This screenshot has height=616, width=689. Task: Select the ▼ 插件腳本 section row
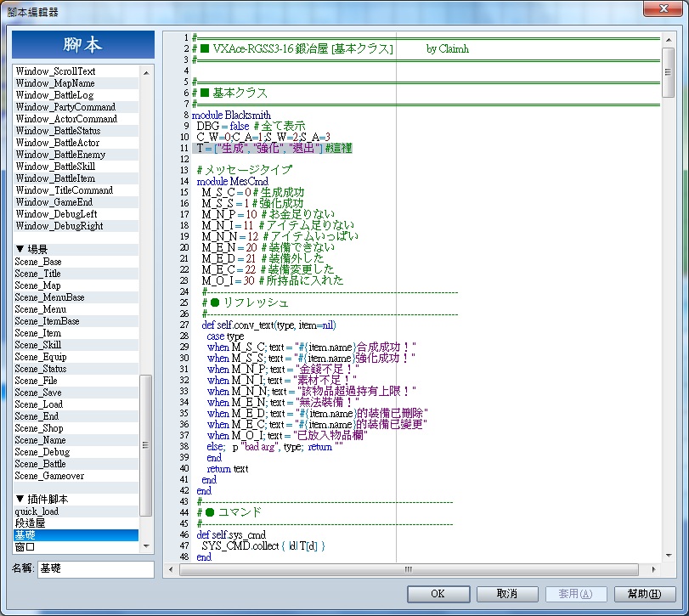tap(76, 500)
